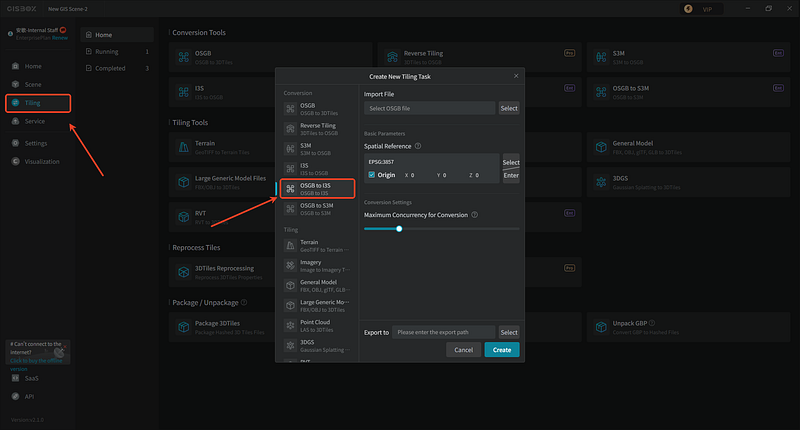800x430 pixels.
Task: Click the SaaS icon in sidebar
Action: pos(15,378)
